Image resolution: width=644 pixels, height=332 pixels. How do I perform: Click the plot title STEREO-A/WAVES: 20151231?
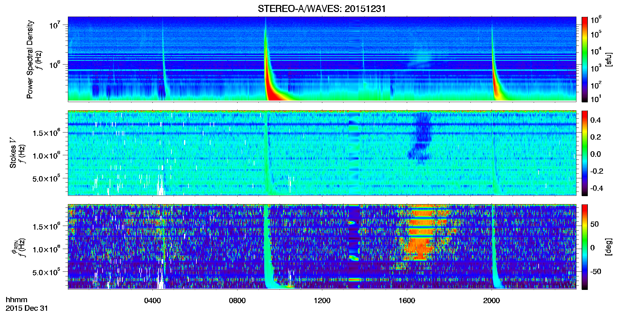[x=322, y=9]
